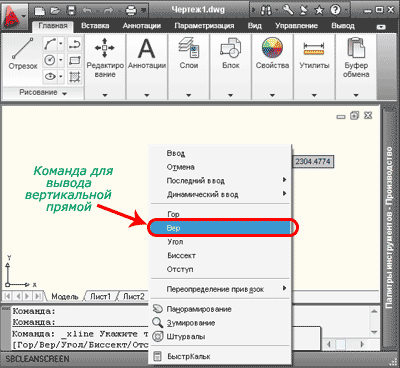The height and width of the screenshot is (368, 400).
Task: Choose Штурвалы in context menu
Action: (220, 336)
